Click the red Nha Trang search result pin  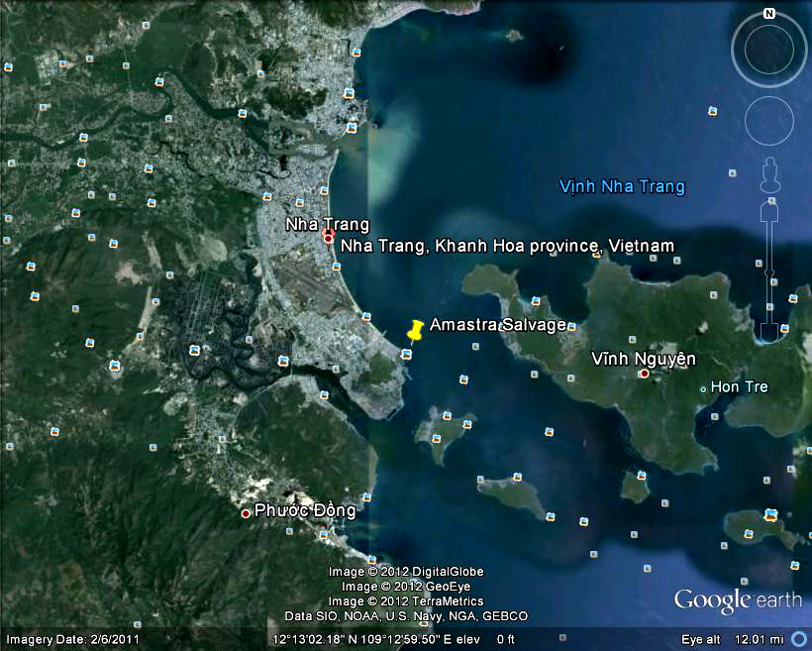click(329, 238)
